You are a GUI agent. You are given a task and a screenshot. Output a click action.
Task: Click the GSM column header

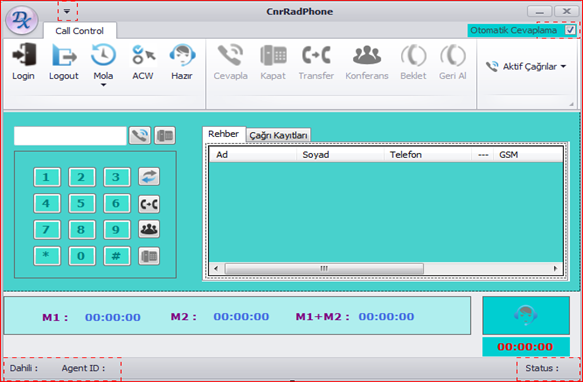click(528, 155)
